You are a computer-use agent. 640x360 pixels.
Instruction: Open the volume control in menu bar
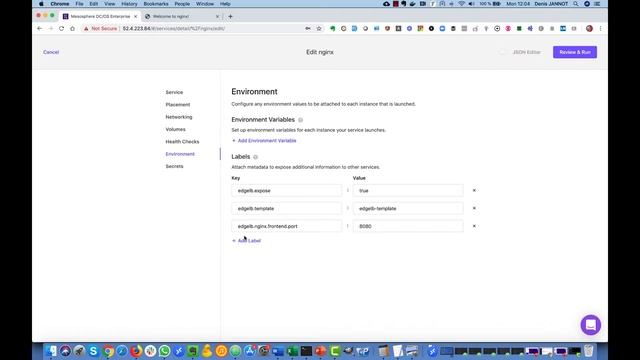coord(471,4)
